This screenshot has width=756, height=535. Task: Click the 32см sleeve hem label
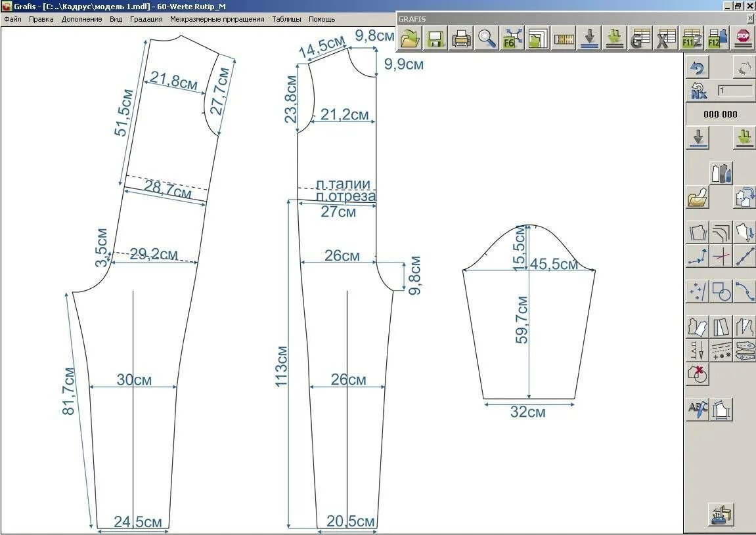(x=528, y=412)
